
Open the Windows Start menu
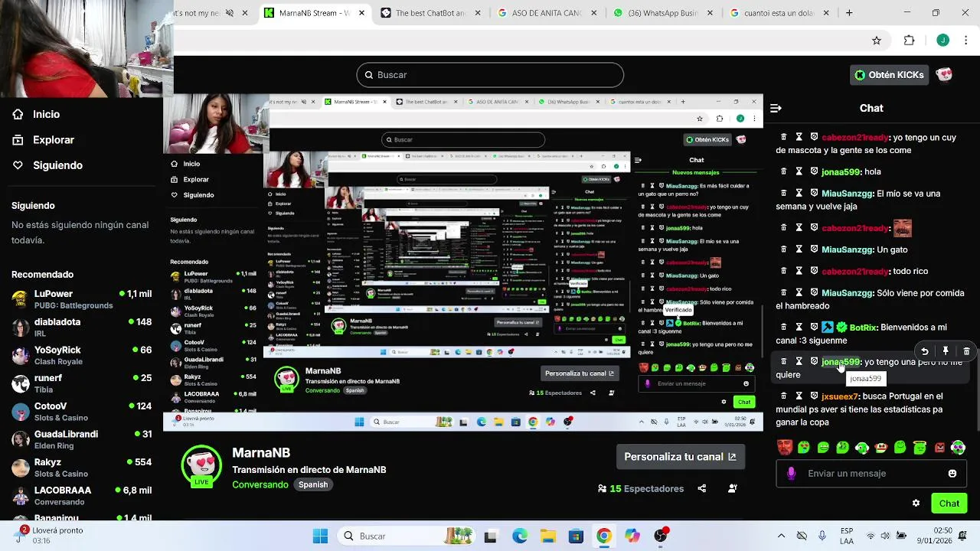click(x=320, y=536)
